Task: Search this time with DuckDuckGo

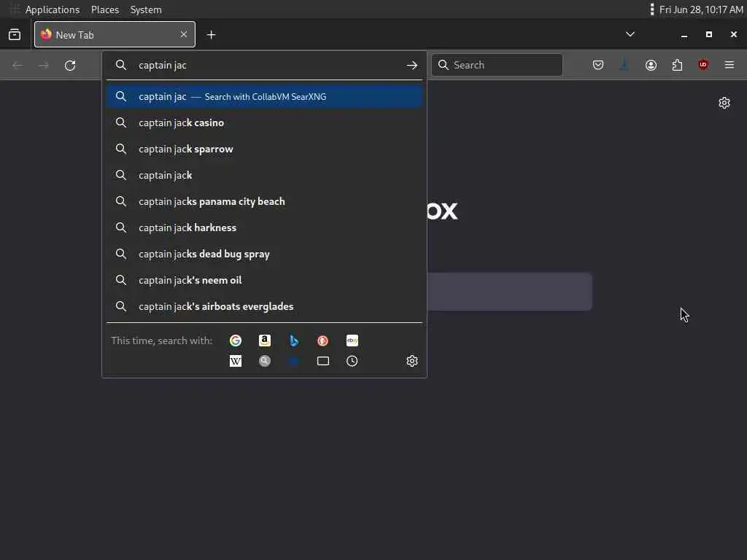Action: (323, 341)
